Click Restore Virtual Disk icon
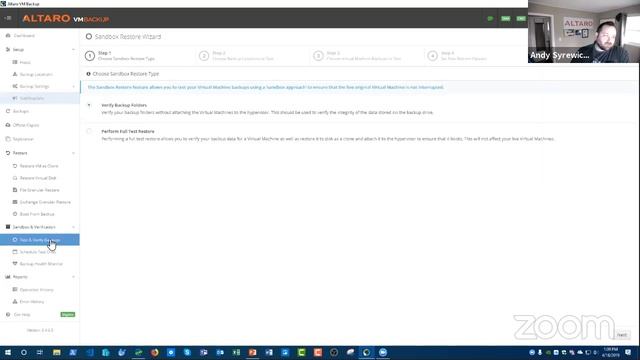 (x=15, y=178)
